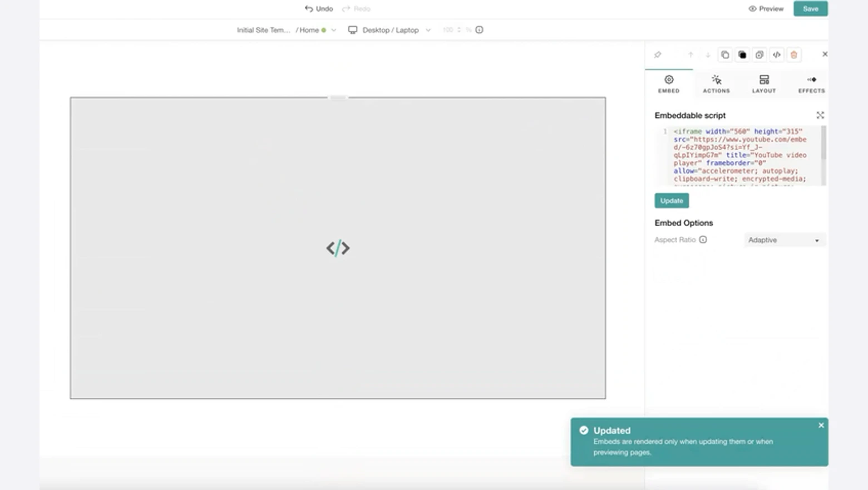Click the Aspect Ratio info icon
The image size is (868, 490).
703,239
